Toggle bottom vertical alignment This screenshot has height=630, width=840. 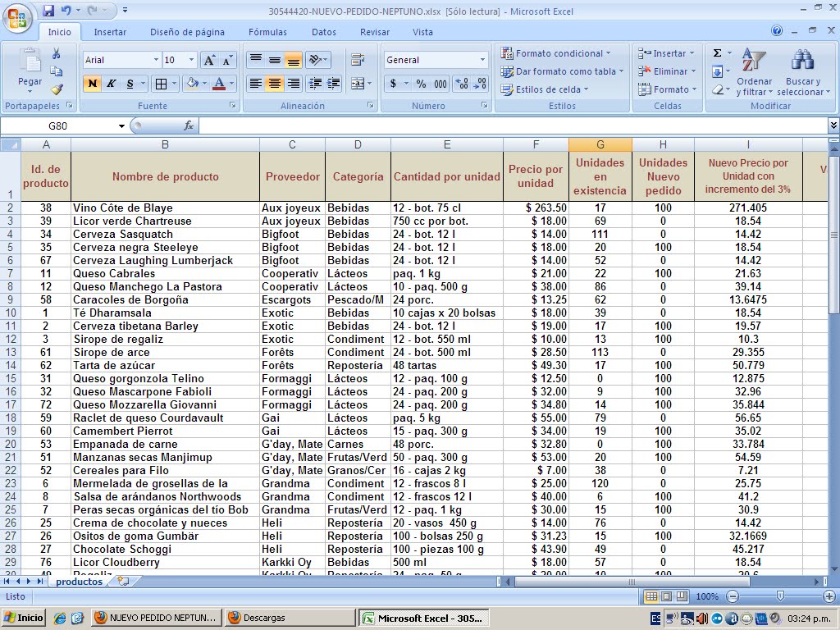click(293, 59)
